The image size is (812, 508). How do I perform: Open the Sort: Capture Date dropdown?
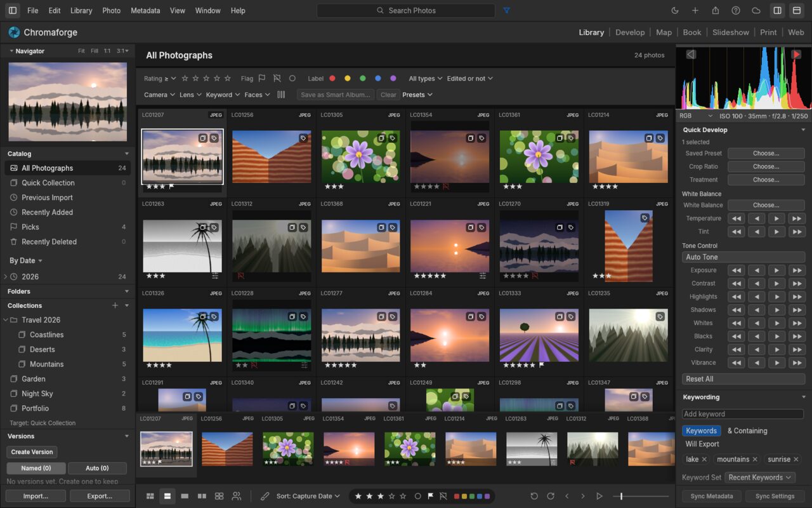click(x=308, y=496)
